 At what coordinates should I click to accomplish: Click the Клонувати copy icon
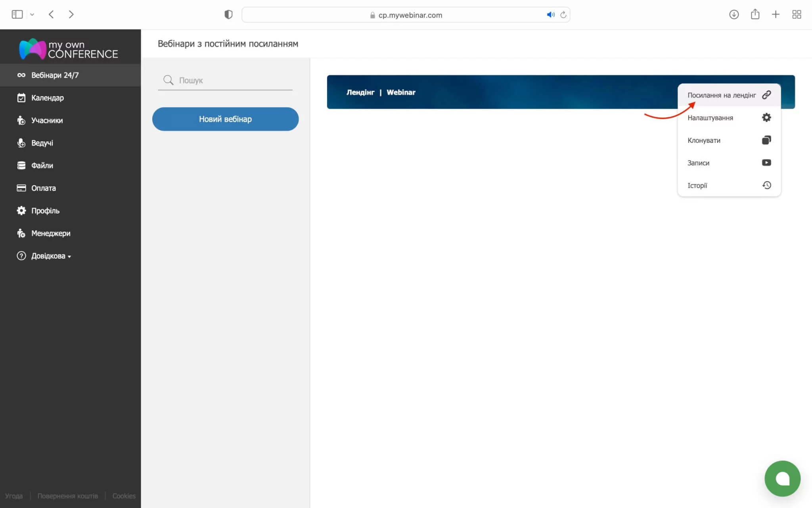[x=766, y=140]
